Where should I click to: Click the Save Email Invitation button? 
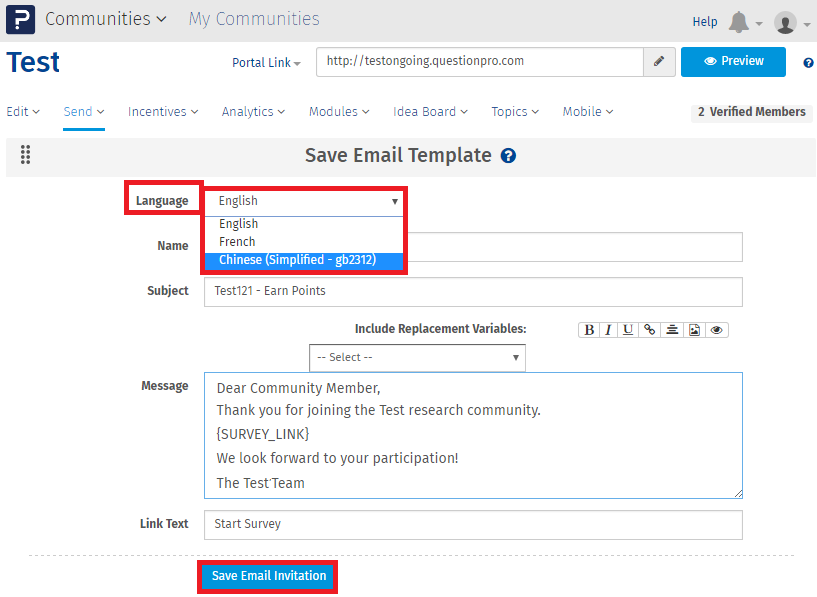tap(269, 576)
